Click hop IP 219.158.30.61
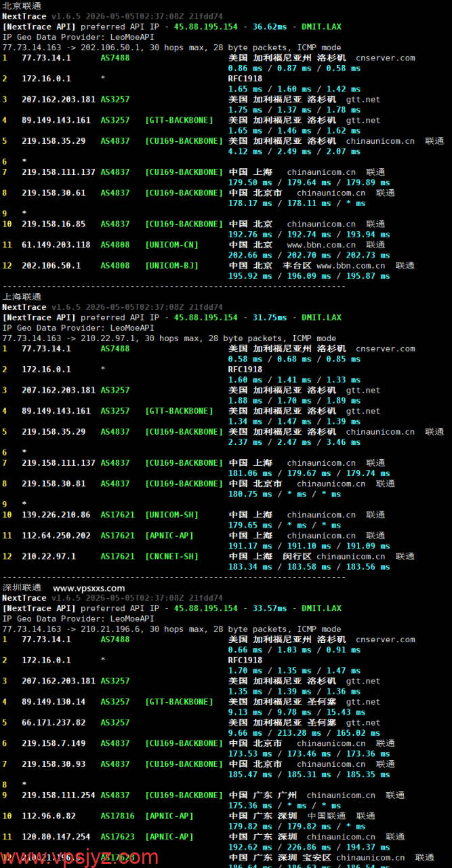This screenshot has width=452, height=868. click(x=54, y=193)
